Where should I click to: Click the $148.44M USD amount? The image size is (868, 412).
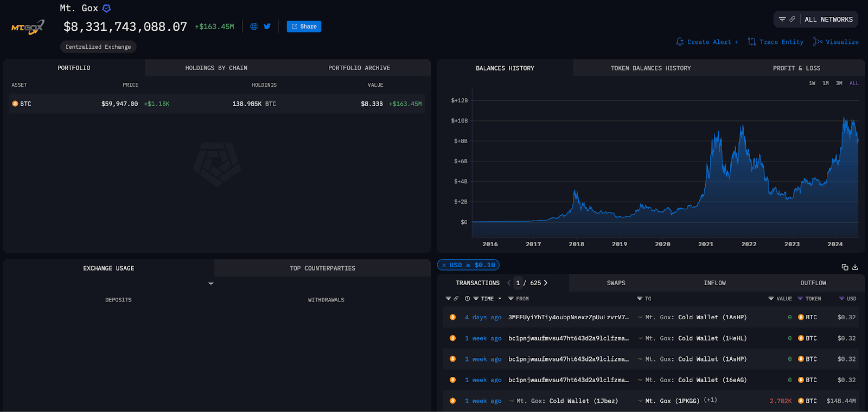(x=841, y=401)
